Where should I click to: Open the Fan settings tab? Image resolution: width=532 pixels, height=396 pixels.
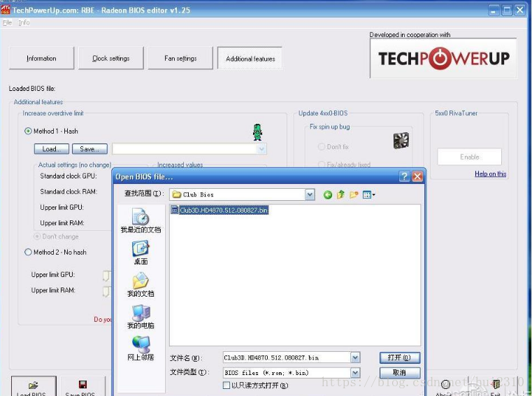pyautogui.click(x=180, y=59)
